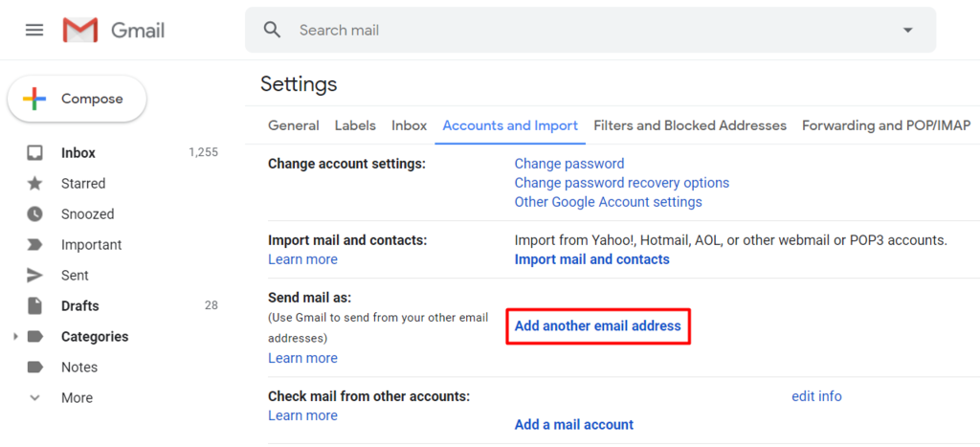Expand the More sidebar list
Image resolution: width=980 pixels, height=447 pixels.
pyautogui.click(x=34, y=398)
